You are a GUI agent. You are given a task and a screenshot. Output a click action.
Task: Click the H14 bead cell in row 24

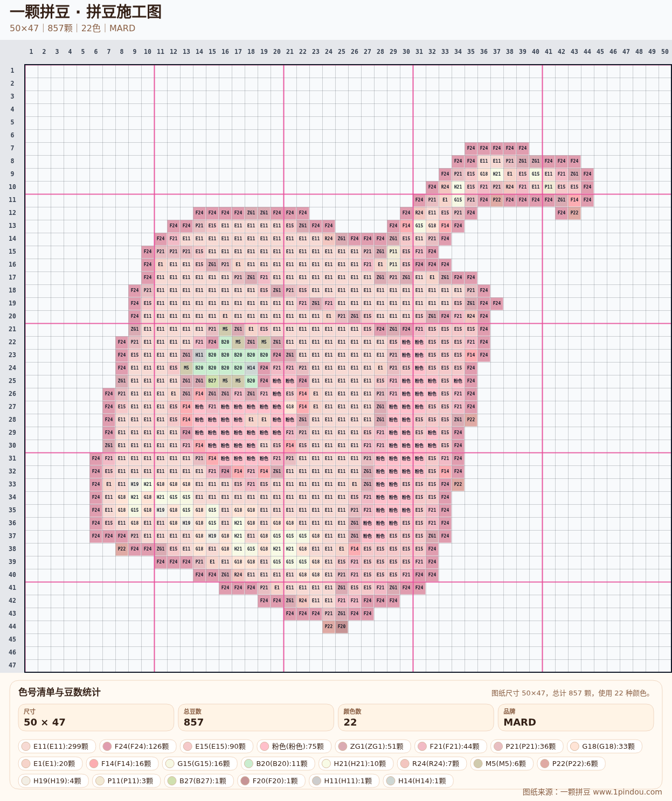point(251,368)
